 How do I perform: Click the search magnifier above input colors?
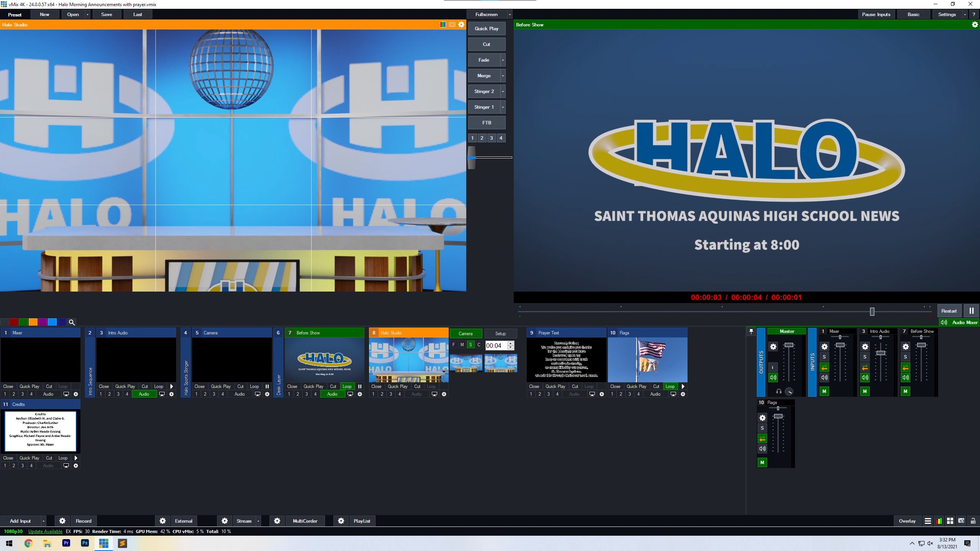pyautogui.click(x=72, y=322)
